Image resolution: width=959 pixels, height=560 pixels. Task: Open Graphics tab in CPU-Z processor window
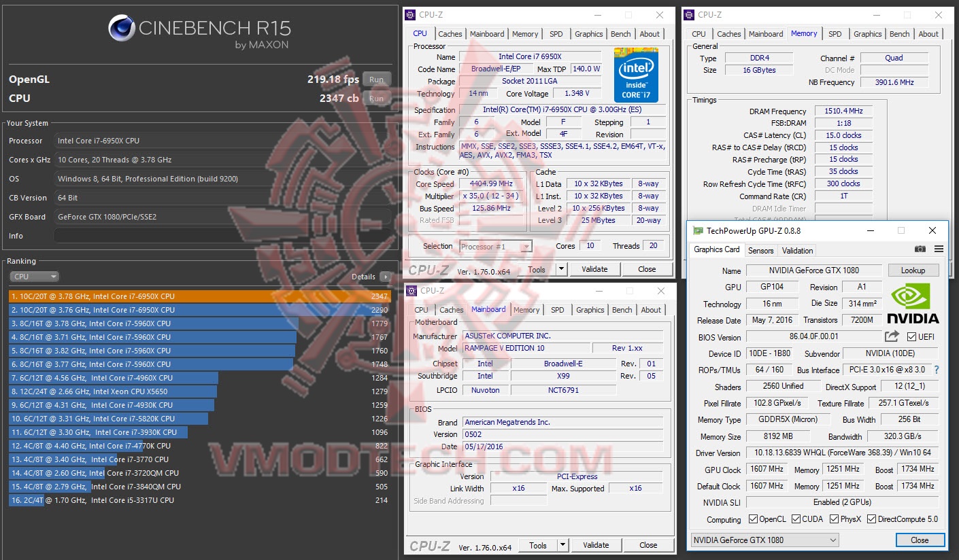(x=589, y=34)
